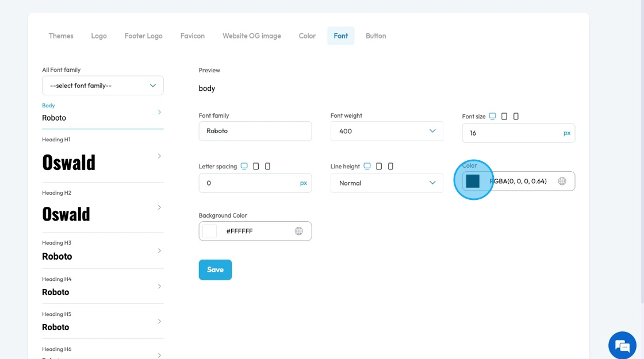644x359 pixels.
Task: Click the Save button
Action: pos(215,269)
